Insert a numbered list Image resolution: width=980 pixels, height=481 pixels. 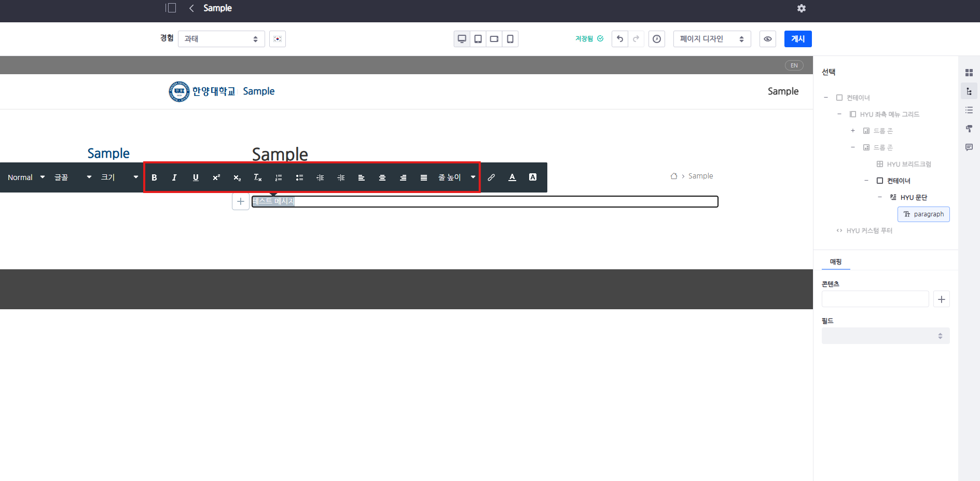tap(279, 177)
